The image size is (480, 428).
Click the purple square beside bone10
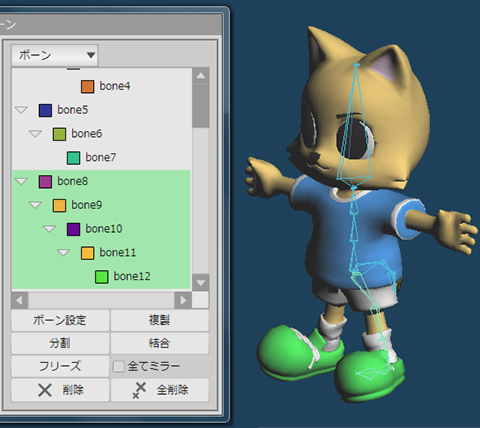point(73,229)
